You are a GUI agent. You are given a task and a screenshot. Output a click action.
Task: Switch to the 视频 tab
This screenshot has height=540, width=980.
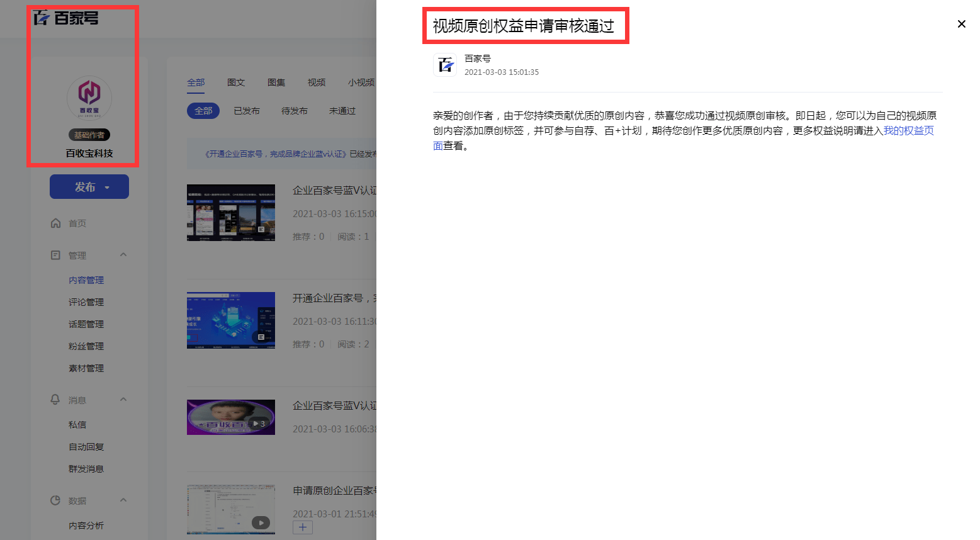pyautogui.click(x=317, y=82)
